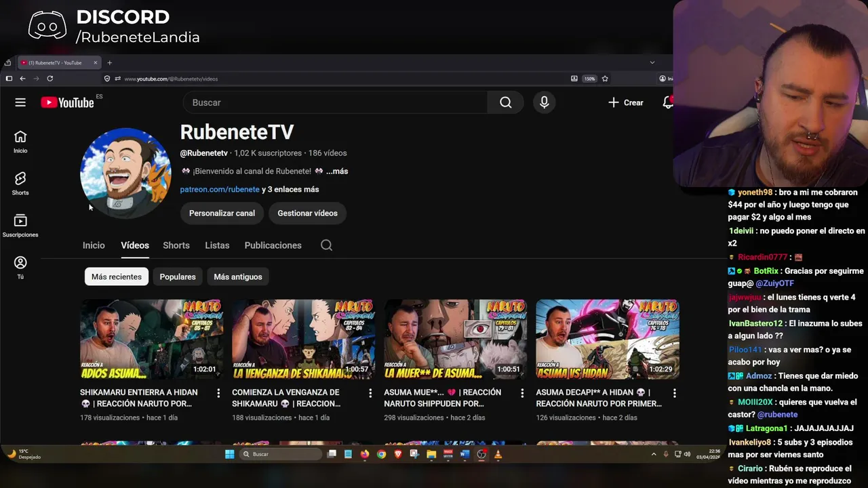Open the Publicaciones channel tab
Viewport: 868px width, 488px height.
pos(273,245)
